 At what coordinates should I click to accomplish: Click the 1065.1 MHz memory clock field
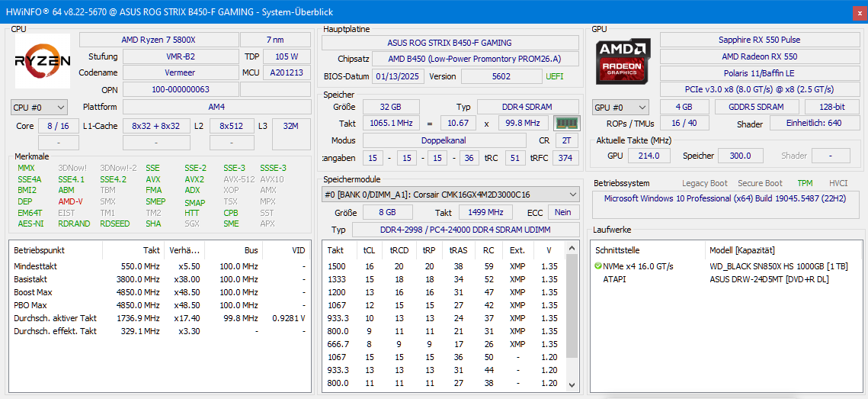[391, 124]
